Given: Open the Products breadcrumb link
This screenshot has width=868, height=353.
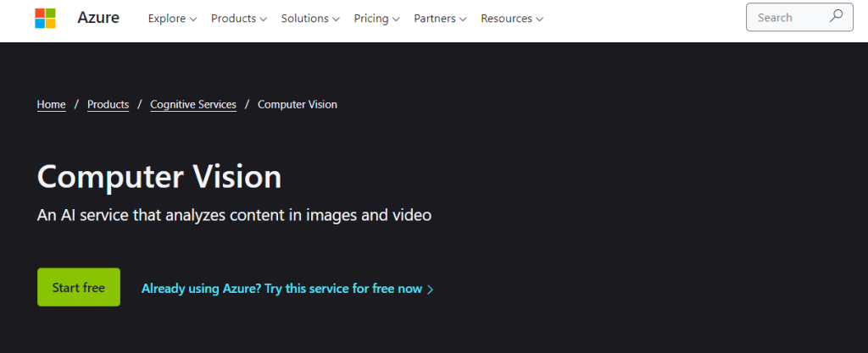Looking at the screenshot, I should coord(108,104).
